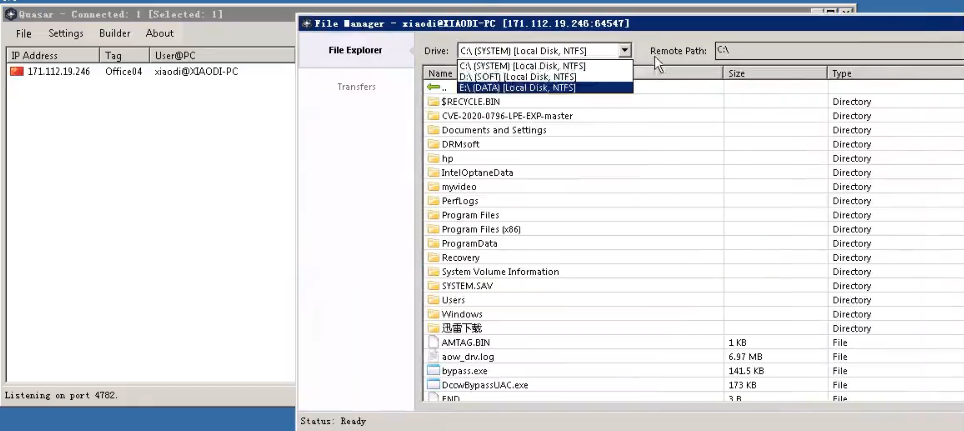Switch to the Transfers tab
Viewport: 964px width, 431px height.
[x=356, y=87]
